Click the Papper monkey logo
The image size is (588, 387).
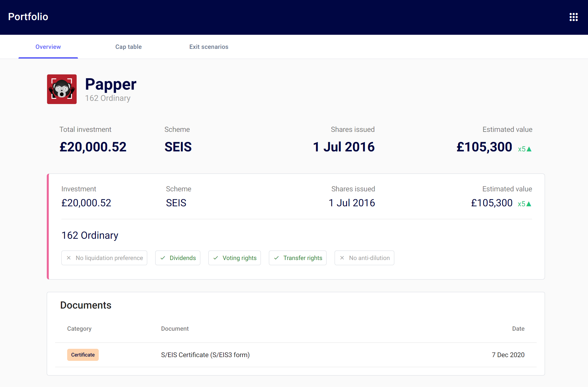[62, 89]
